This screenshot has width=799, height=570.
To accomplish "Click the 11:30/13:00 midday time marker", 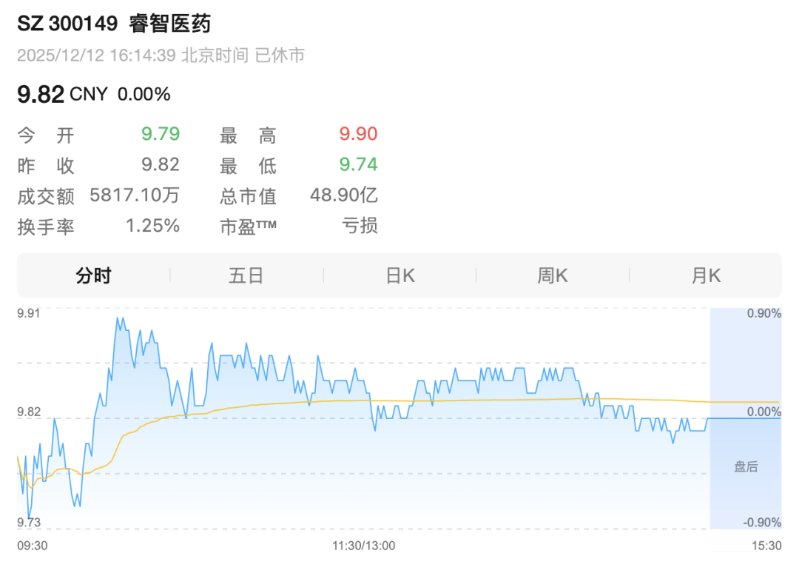I will click(364, 546).
